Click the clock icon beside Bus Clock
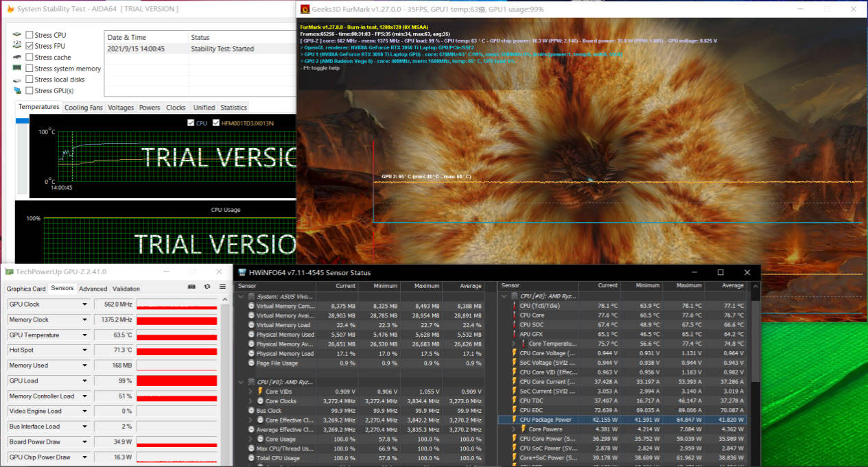The width and height of the screenshot is (868, 467). coord(250,411)
